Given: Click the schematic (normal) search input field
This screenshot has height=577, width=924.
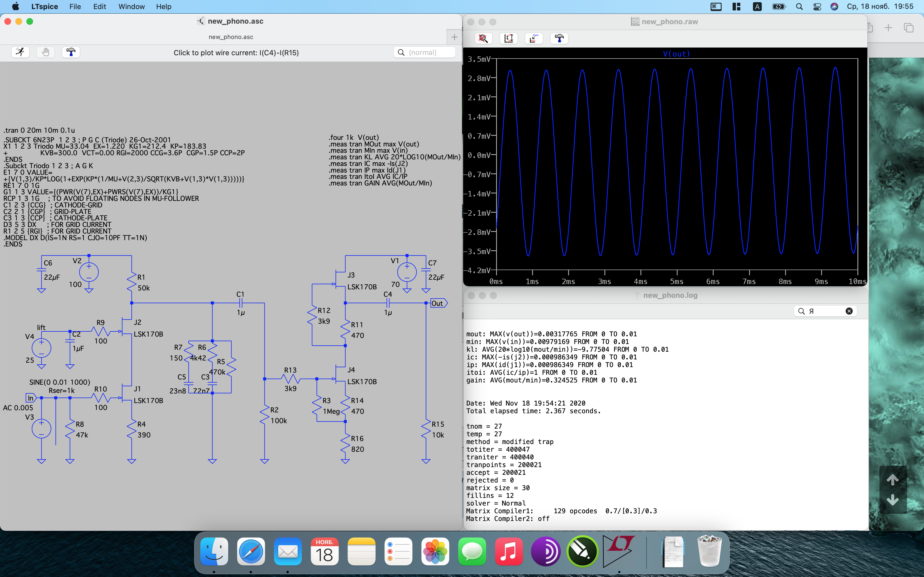Looking at the screenshot, I should [430, 52].
